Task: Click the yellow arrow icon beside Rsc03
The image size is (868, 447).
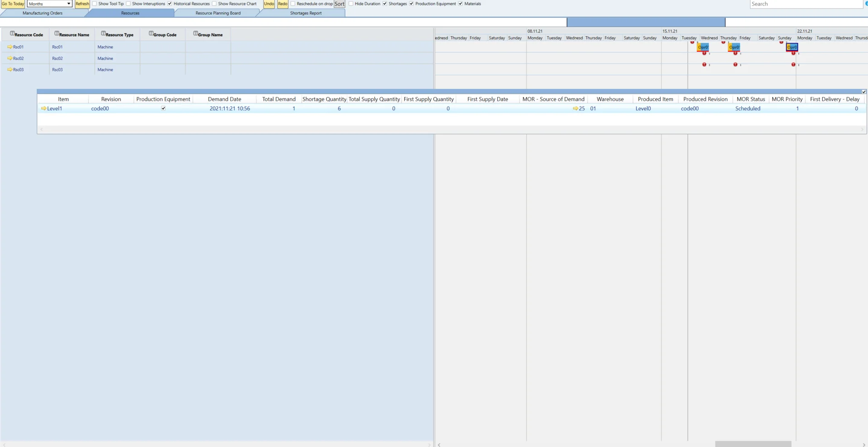Action: [x=10, y=69]
